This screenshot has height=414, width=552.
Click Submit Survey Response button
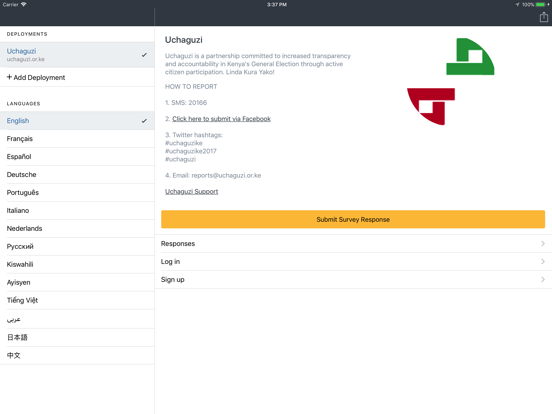tap(353, 219)
